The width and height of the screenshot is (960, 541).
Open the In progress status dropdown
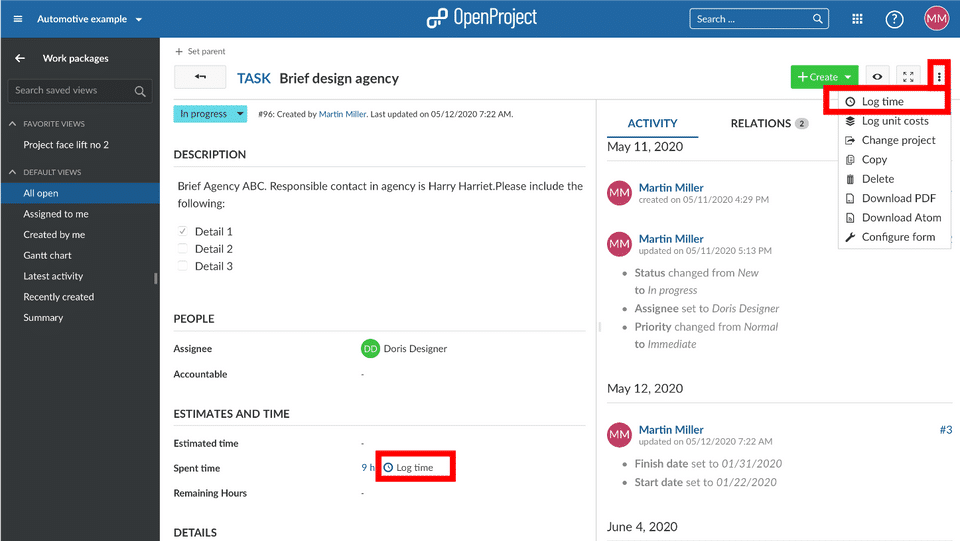coord(210,114)
